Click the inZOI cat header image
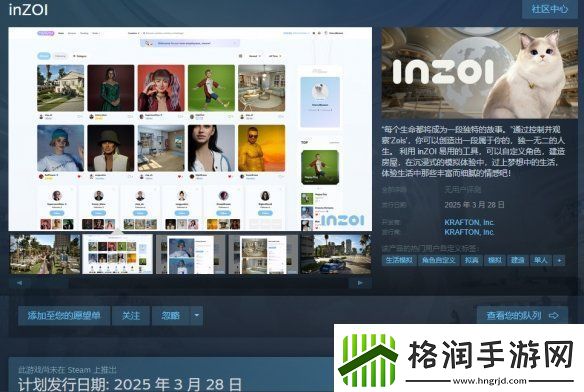The width and height of the screenshot is (584, 392). point(480,73)
